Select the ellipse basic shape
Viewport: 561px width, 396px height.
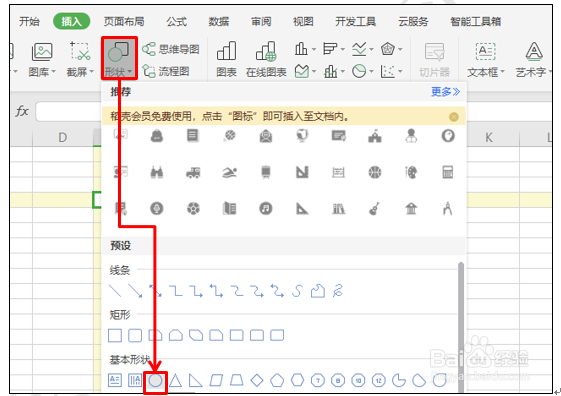(x=155, y=381)
